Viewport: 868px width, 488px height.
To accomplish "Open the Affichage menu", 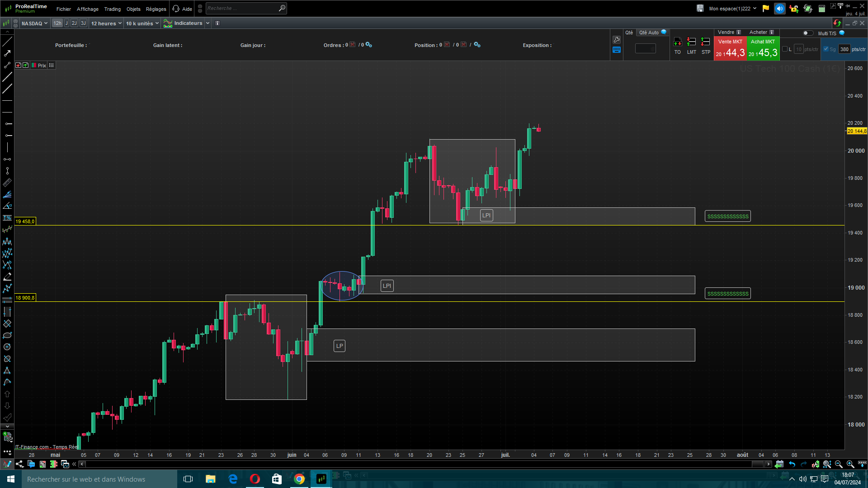I will coord(87,9).
